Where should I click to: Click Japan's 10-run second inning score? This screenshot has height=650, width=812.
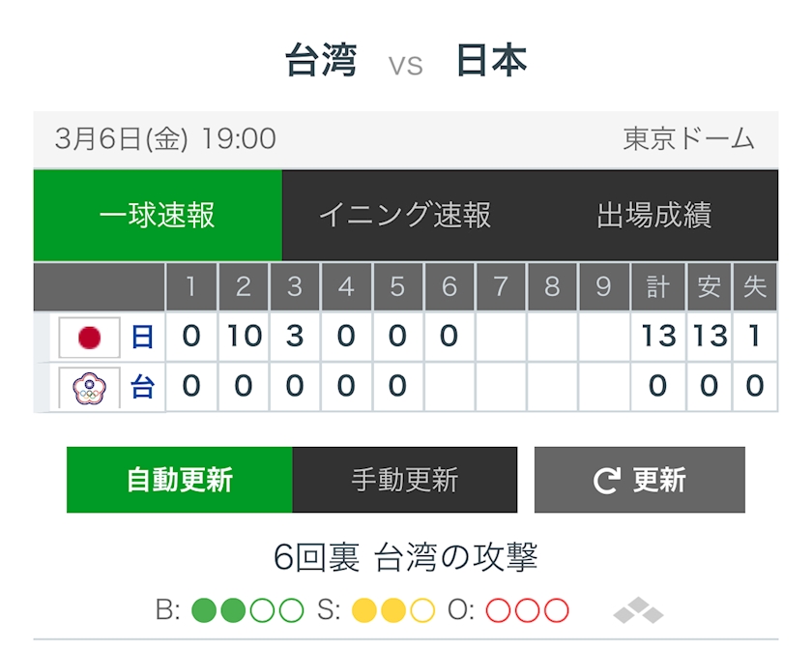[244, 337]
